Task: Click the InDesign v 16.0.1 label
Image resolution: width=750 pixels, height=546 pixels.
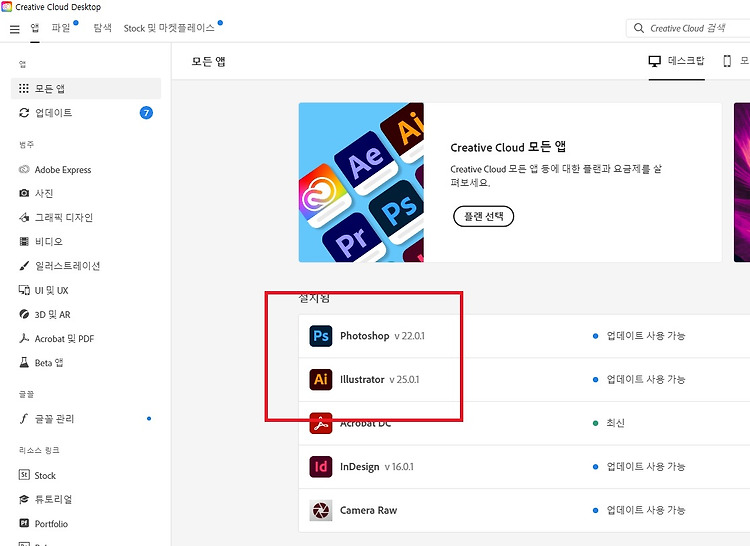Action: point(376,467)
